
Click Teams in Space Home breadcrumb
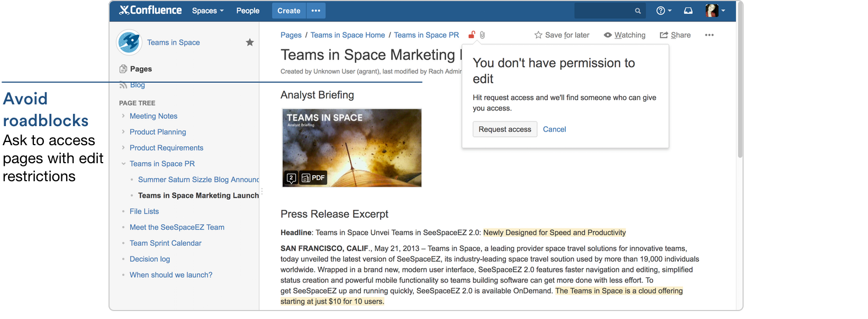pos(348,35)
